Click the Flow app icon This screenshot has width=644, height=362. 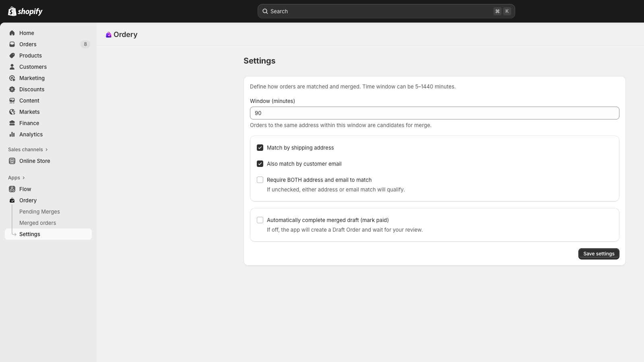point(12,189)
